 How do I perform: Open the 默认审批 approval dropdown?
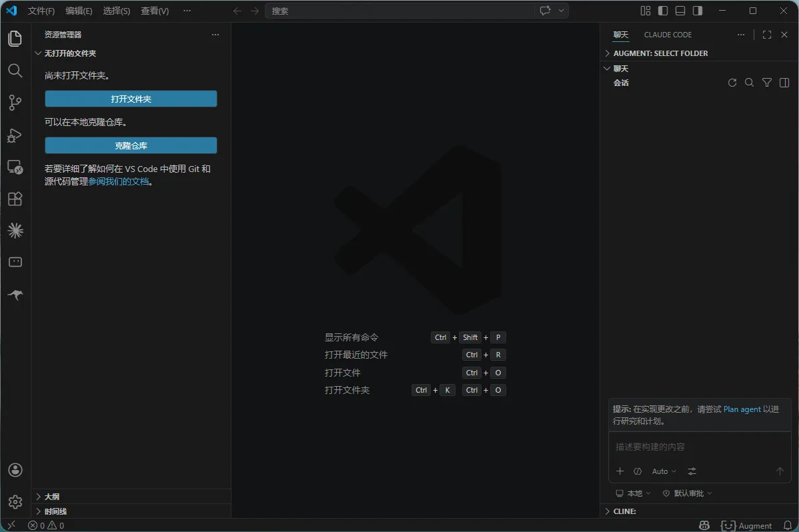click(688, 493)
